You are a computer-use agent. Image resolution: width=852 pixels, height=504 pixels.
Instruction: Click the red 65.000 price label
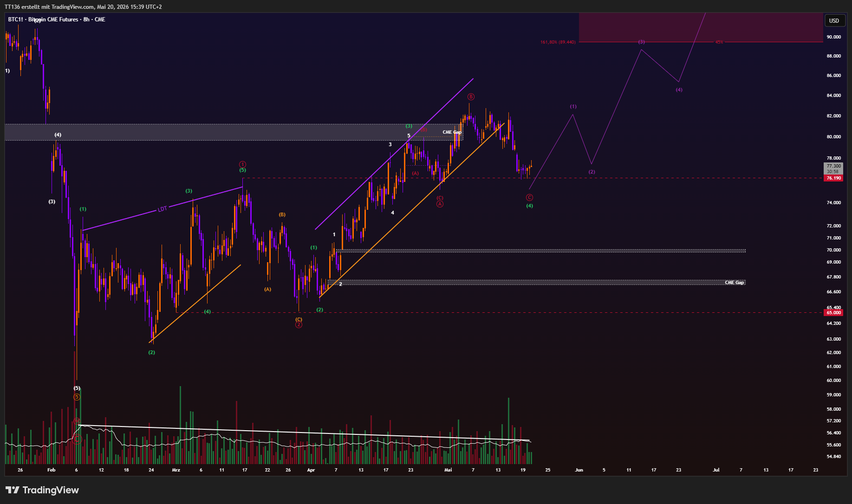click(833, 313)
